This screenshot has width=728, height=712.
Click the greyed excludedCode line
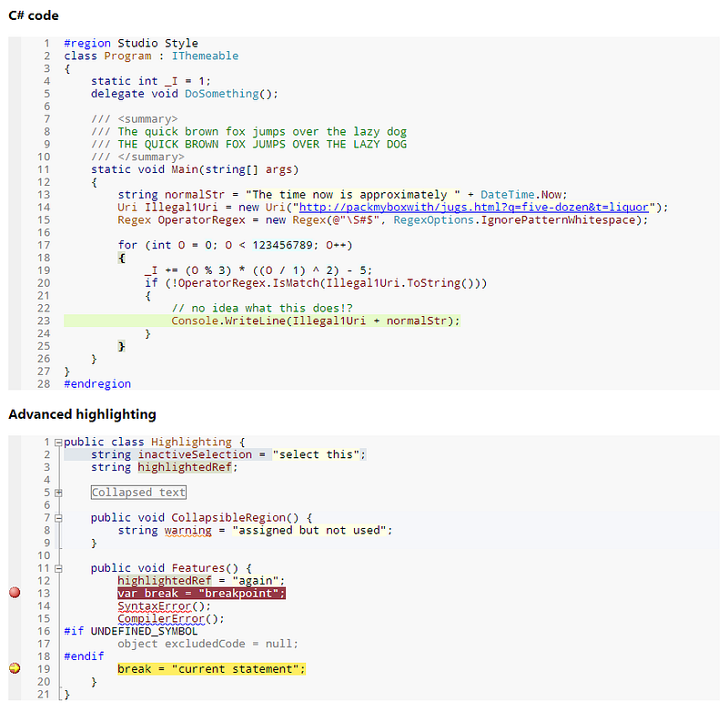tap(207, 644)
